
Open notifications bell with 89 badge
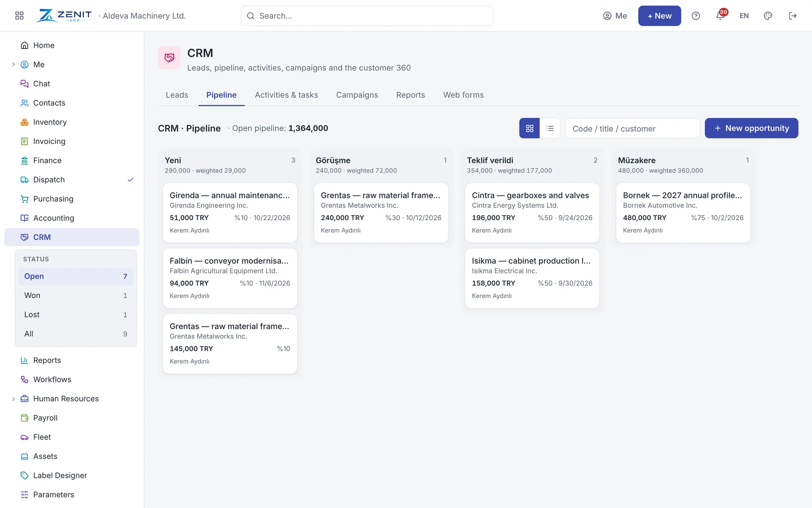click(x=721, y=15)
